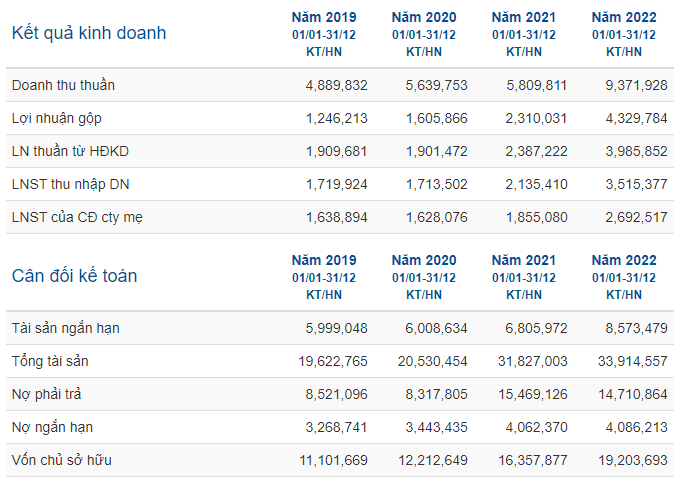The image size is (676, 480).
Task: Select 2021 equity value 16,357,877
Action: [533, 461]
